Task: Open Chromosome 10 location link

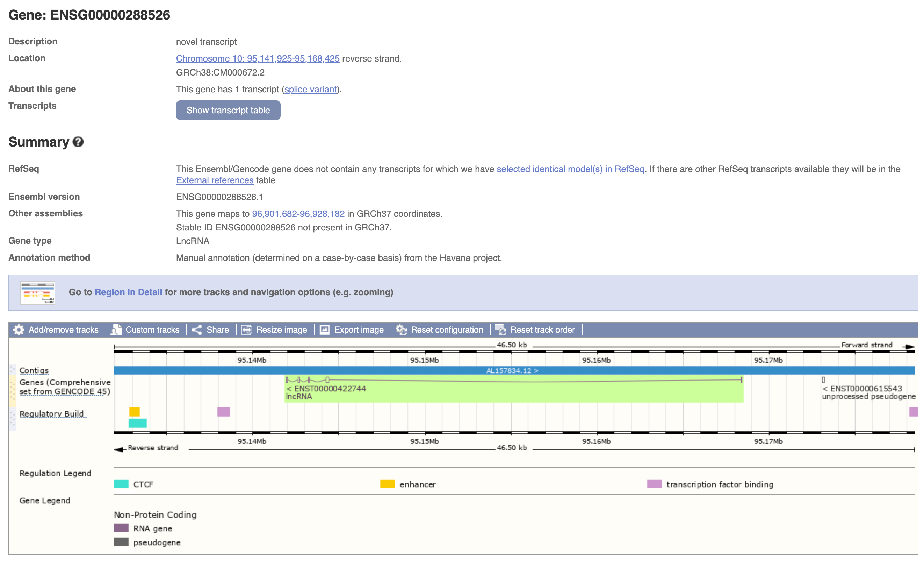Action: [x=258, y=58]
